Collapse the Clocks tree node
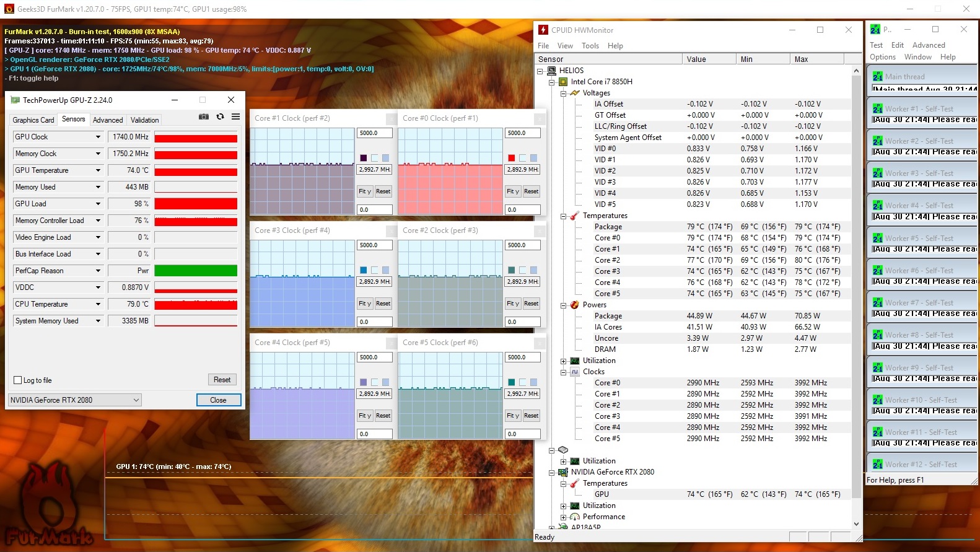The image size is (980, 552). (x=563, y=372)
